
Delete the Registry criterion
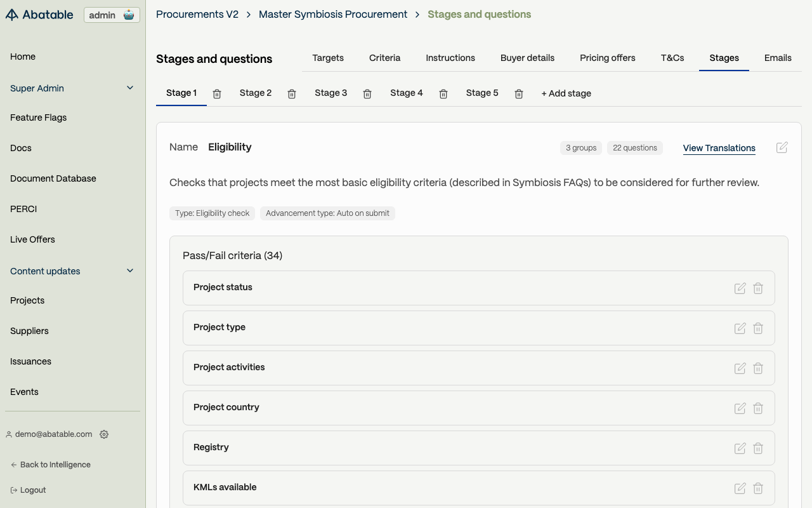(758, 448)
